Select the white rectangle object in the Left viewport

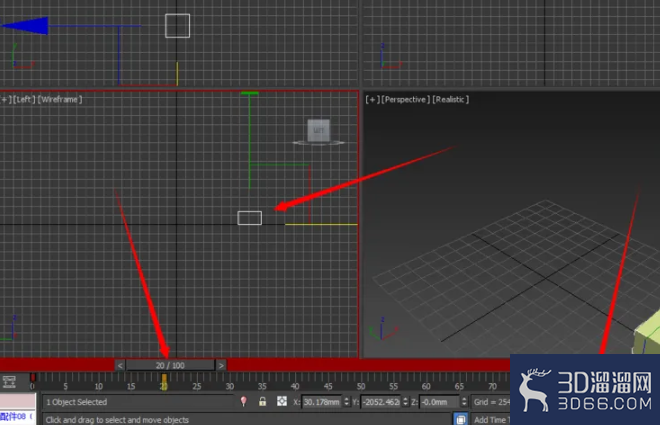[250, 218]
